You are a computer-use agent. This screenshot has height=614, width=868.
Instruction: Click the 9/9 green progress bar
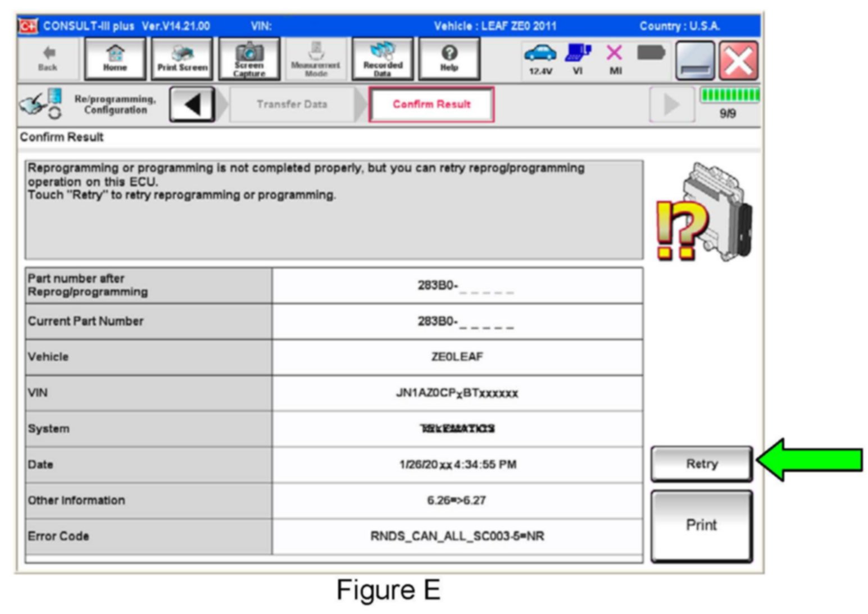tap(729, 95)
